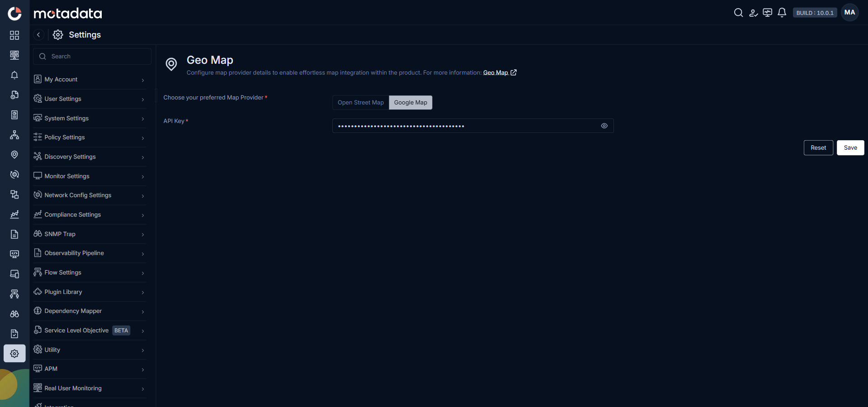Click the MA user avatar

849,13
